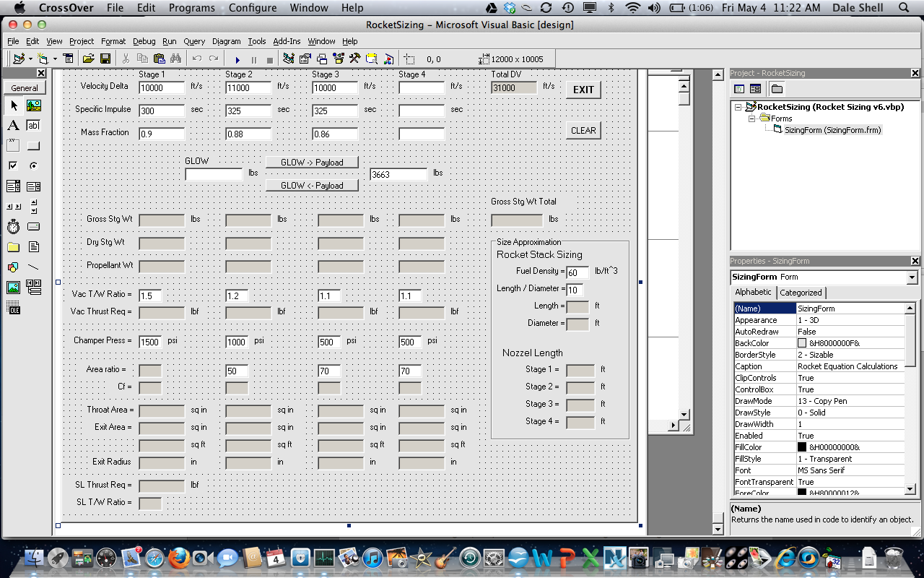Viewport: 924px width, 578px height.
Task: Open the Add Project dropdown arrow
Action: (x=30, y=59)
